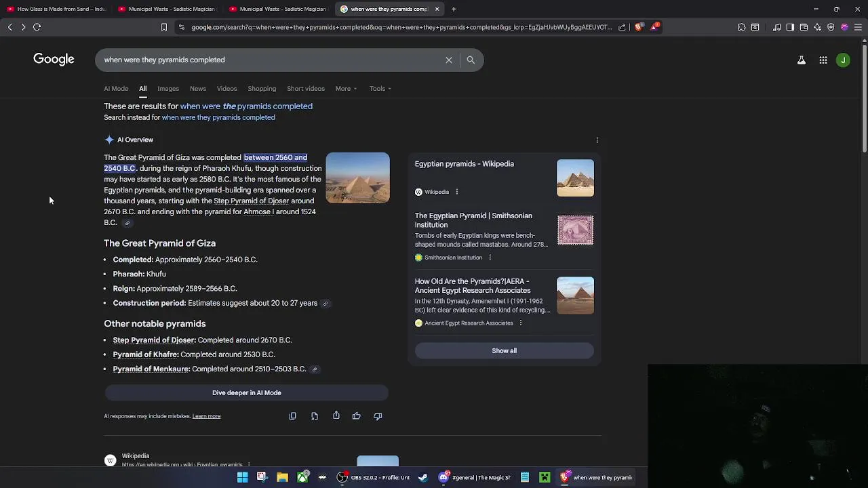Click Dive deeper in AI Mode
This screenshot has height=488, width=868.
(247, 393)
